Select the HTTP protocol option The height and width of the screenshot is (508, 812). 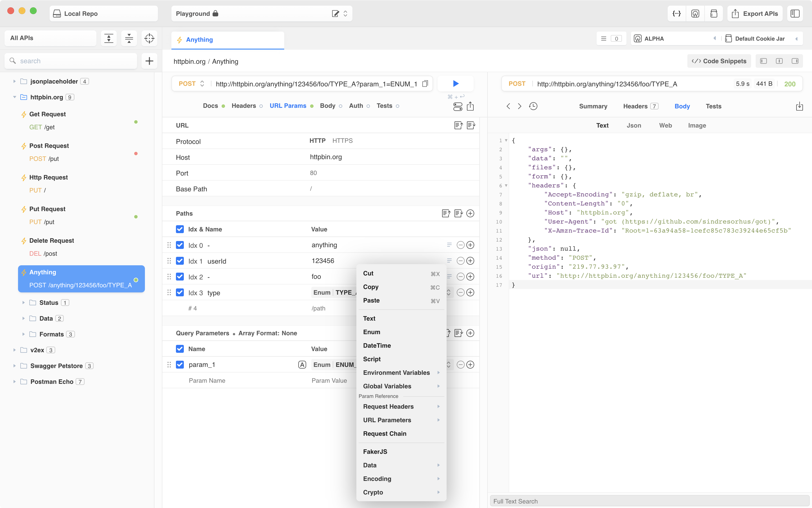click(x=317, y=141)
